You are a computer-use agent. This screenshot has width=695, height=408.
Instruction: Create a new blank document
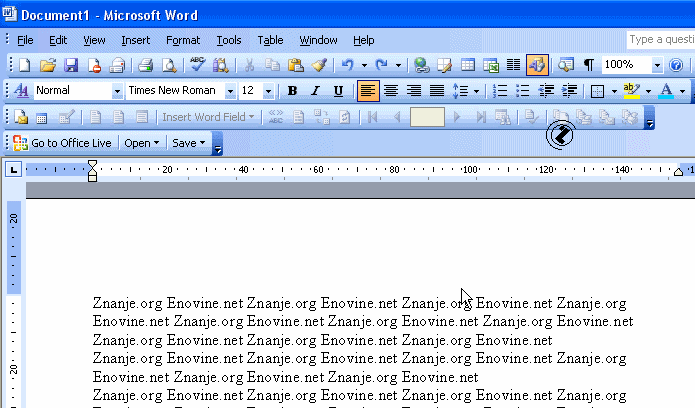pyautogui.click(x=25, y=65)
